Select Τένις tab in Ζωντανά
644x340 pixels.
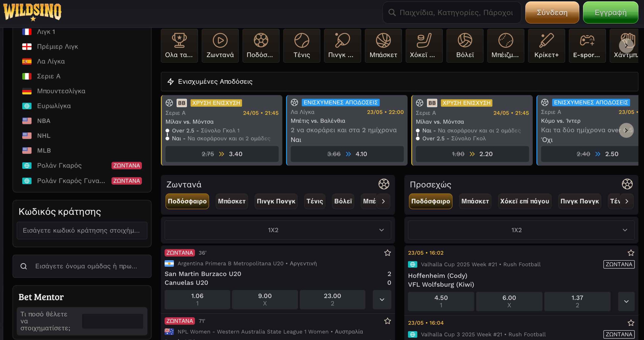coord(315,201)
